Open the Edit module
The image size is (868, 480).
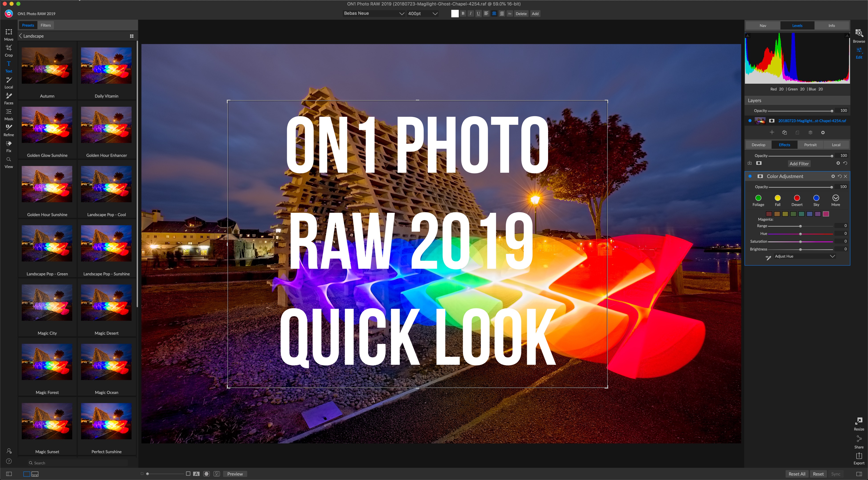point(859,53)
